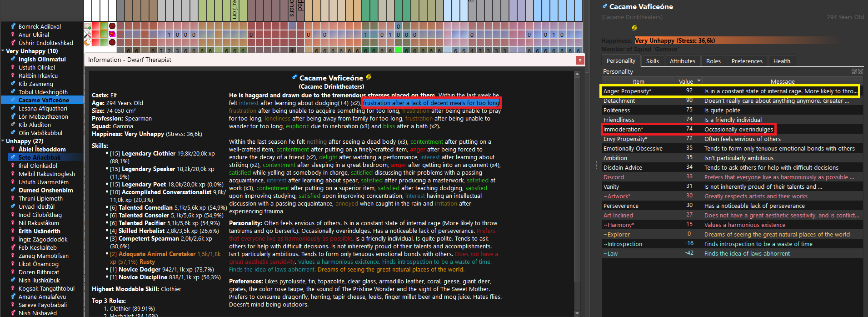Click the gender icon beside Ùshrir Endokteshkad

[13, 43]
